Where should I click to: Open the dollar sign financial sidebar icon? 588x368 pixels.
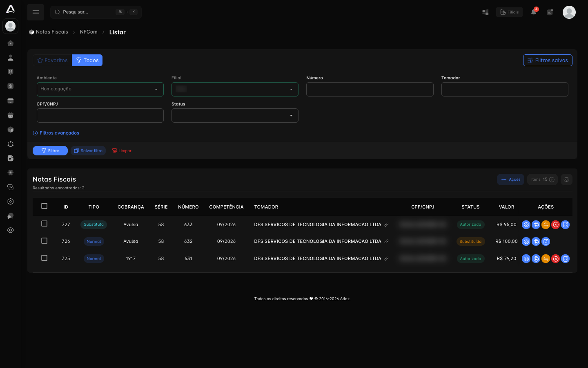[x=11, y=86]
